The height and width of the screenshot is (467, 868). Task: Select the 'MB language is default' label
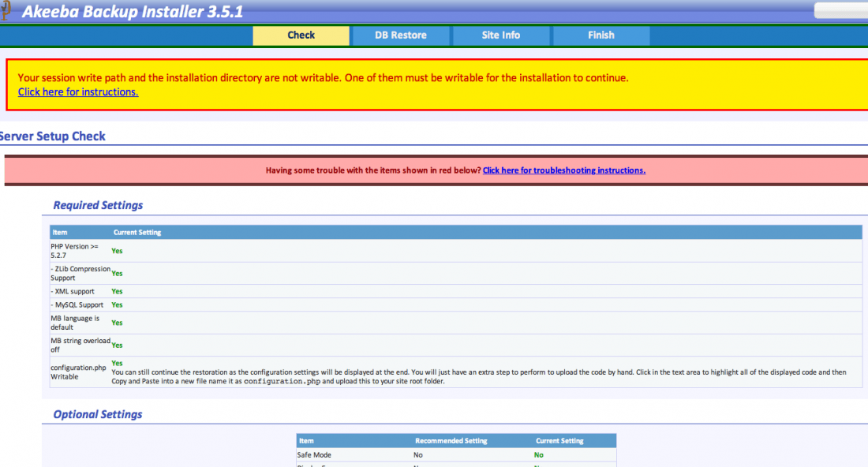[75, 323]
